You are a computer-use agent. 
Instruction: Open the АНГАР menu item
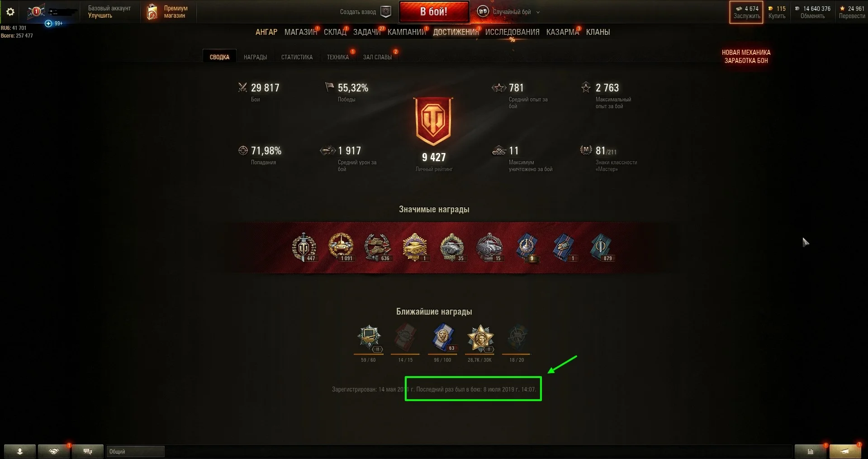tap(266, 32)
